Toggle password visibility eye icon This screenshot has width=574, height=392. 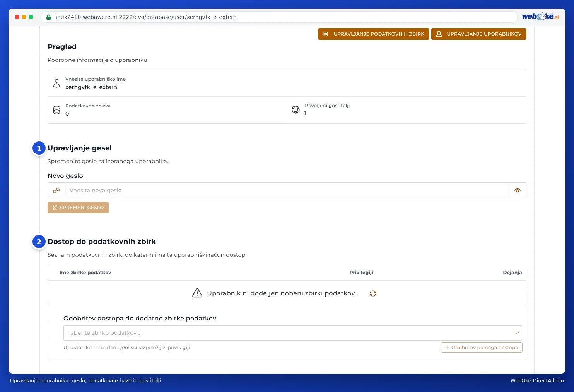click(x=518, y=190)
